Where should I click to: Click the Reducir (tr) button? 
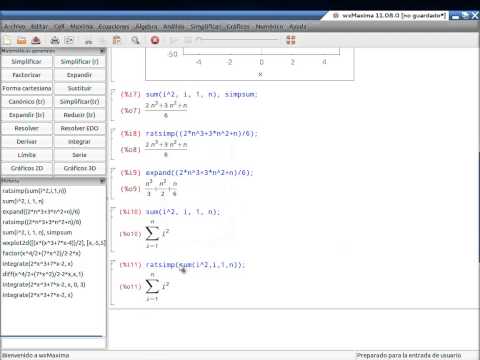click(79, 115)
